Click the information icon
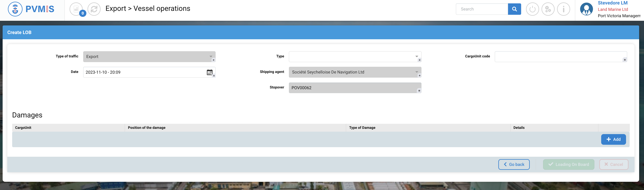Viewport: 644px width, 190px height. click(564, 9)
